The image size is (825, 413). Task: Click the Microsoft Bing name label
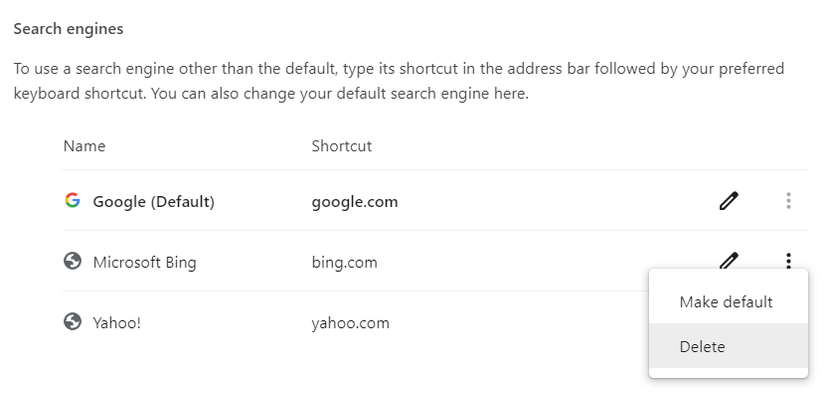coord(144,262)
